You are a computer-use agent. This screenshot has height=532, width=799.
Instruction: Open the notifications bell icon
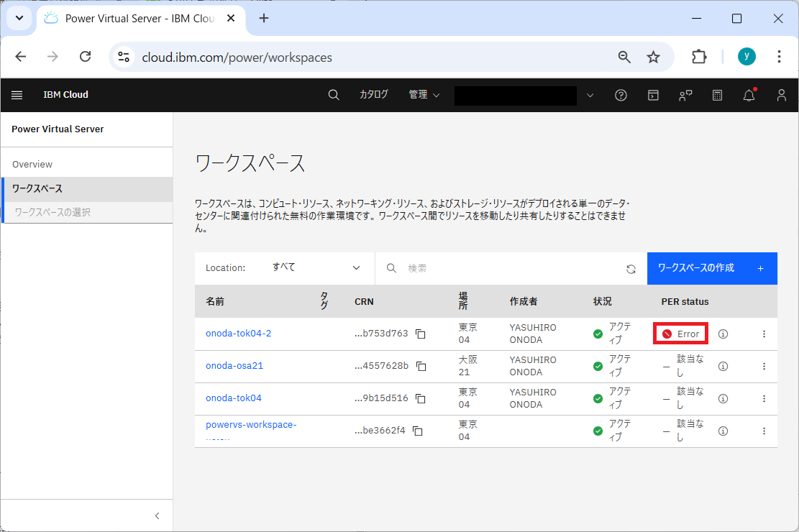[749, 96]
